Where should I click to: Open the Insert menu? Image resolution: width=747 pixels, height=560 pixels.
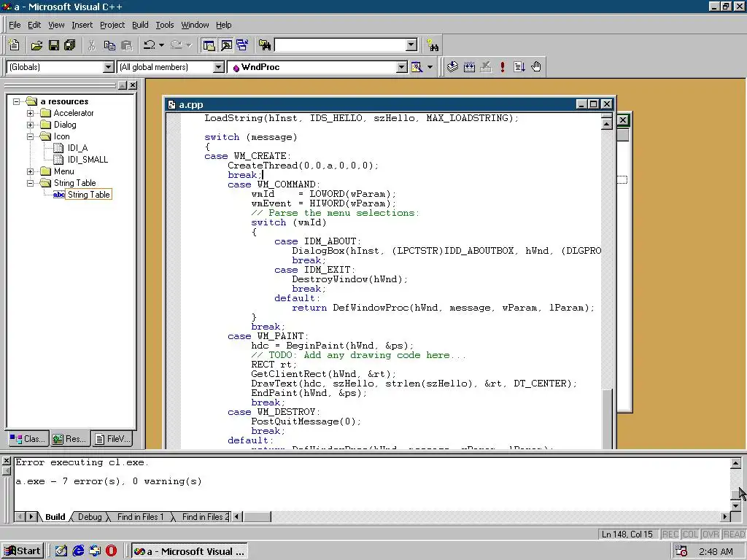click(x=82, y=25)
